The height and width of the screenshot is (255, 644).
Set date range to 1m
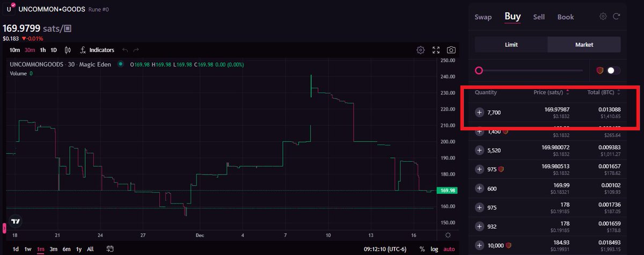(40, 249)
